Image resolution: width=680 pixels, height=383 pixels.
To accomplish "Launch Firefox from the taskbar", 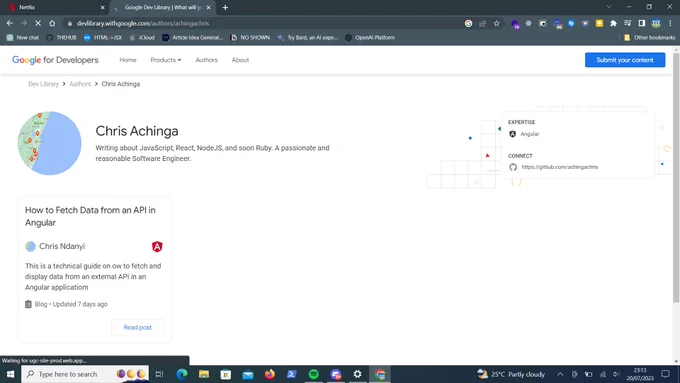I will (x=270, y=374).
